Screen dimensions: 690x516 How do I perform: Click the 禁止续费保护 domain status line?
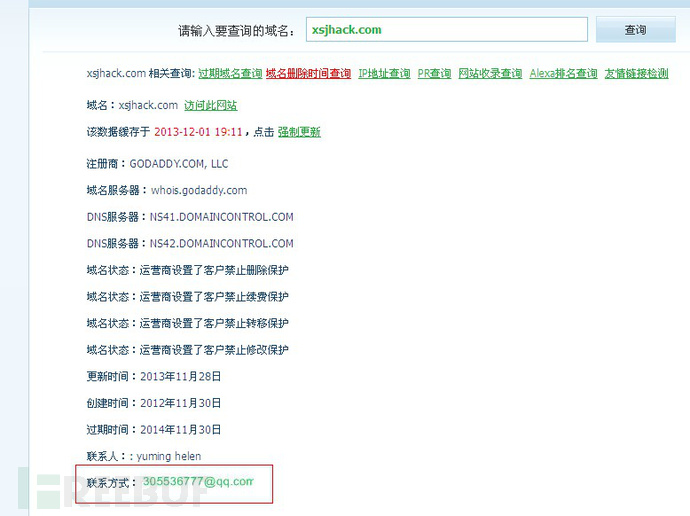tap(187, 296)
